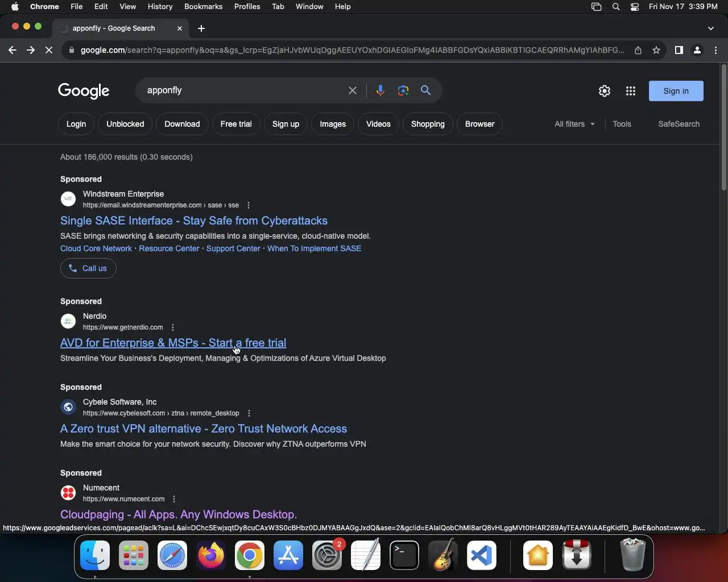
Task: Stop loading the page
Action: tap(49, 50)
